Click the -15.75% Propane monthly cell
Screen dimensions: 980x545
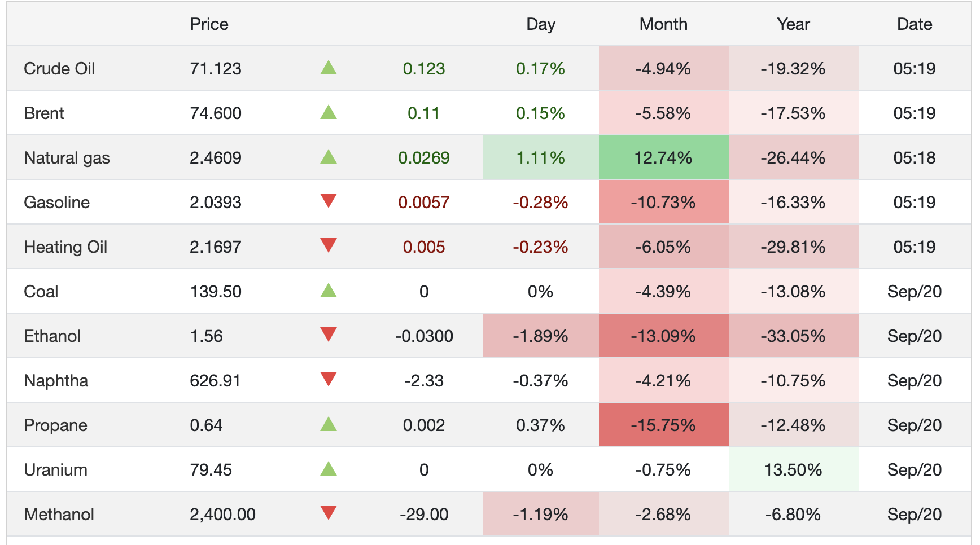tap(663, 425)
